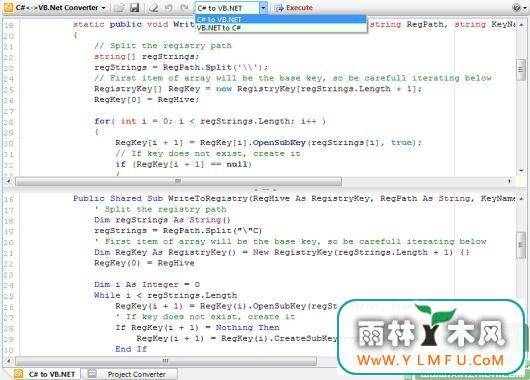Click the lower pane horizontal scrollbar thumb
This screenshot has width=530, height=380.
(x=166, y=361)
